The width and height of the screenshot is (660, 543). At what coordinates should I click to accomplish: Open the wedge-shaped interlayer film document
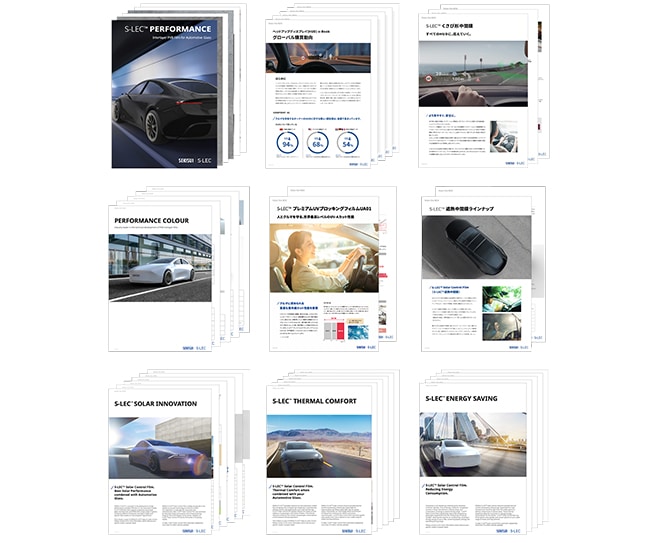[473, 90]
